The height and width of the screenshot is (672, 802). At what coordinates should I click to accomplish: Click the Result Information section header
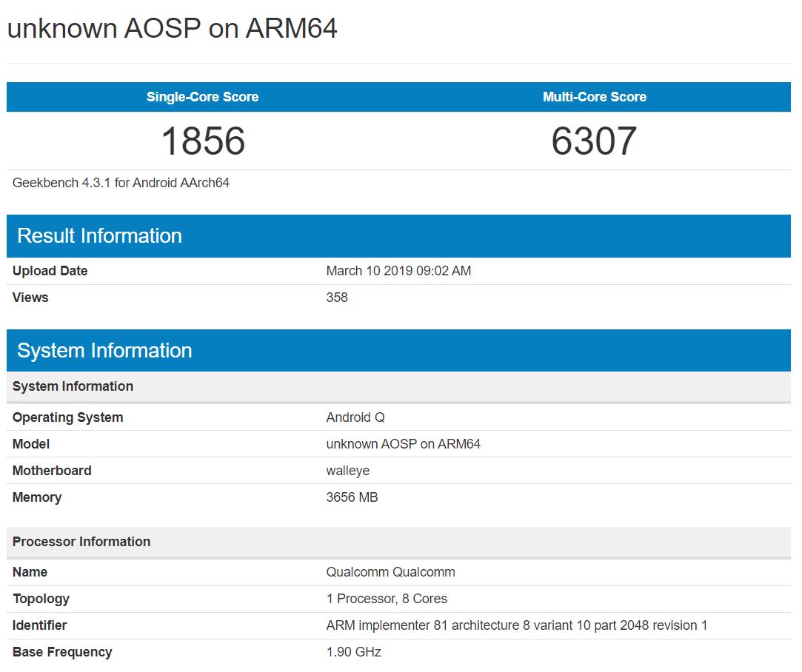pos(99,236)
